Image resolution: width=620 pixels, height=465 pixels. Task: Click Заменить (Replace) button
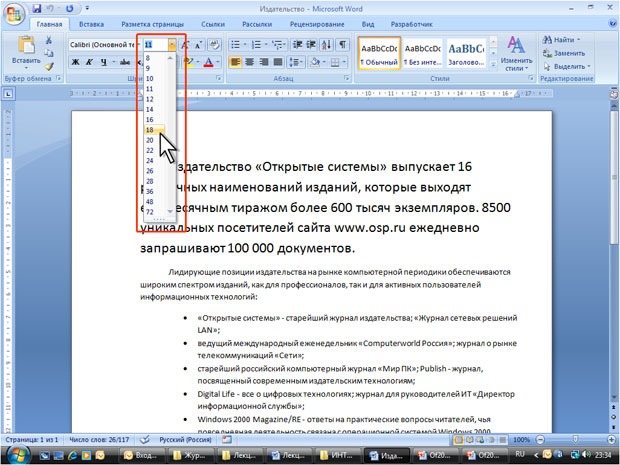pyautogui.click(x=564, y=53)
